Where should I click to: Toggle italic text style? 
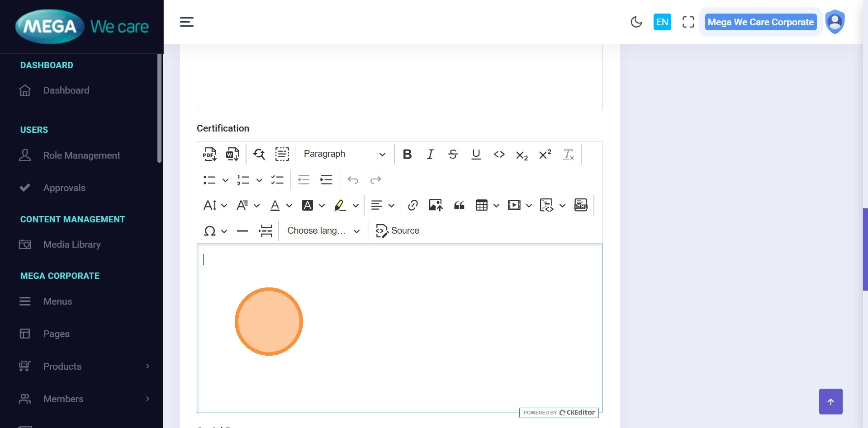coord(430,155)
